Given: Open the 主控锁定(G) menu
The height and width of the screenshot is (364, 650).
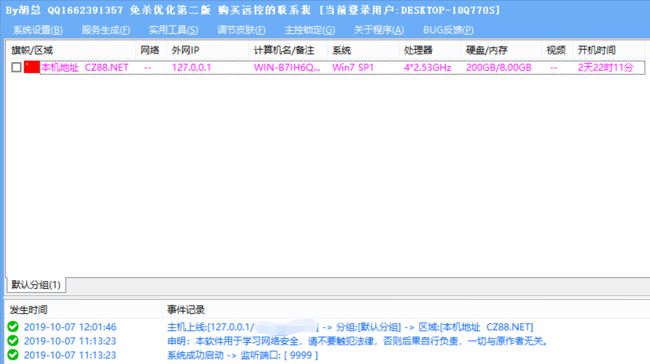Looking at the screenshot, I should (x=309, y=30).
